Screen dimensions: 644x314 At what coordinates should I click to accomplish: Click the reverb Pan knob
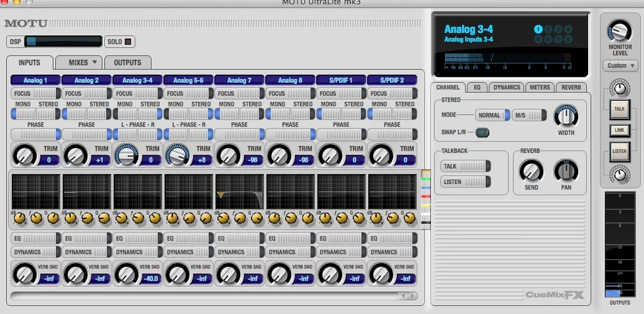click(x=566, y=171)
